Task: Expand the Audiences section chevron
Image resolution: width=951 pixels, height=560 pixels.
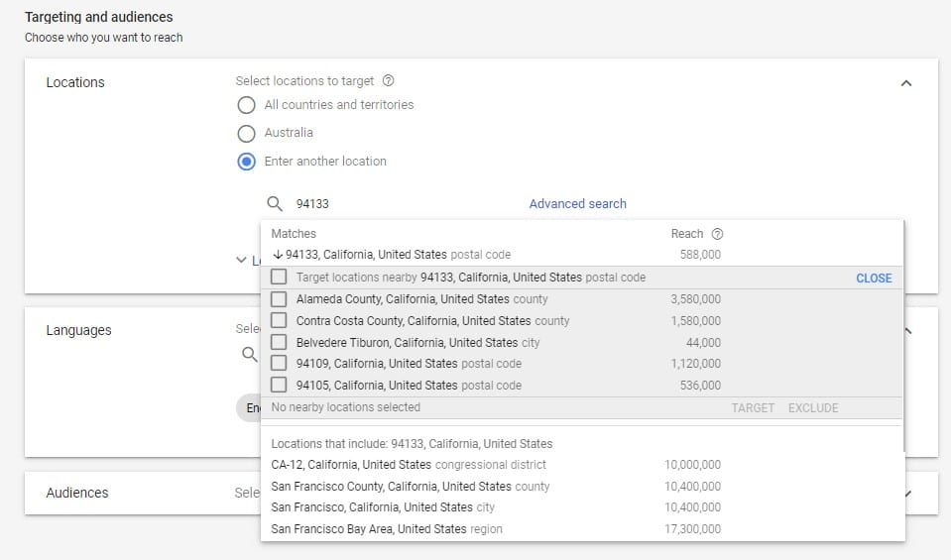Action: tap(908, 494)
